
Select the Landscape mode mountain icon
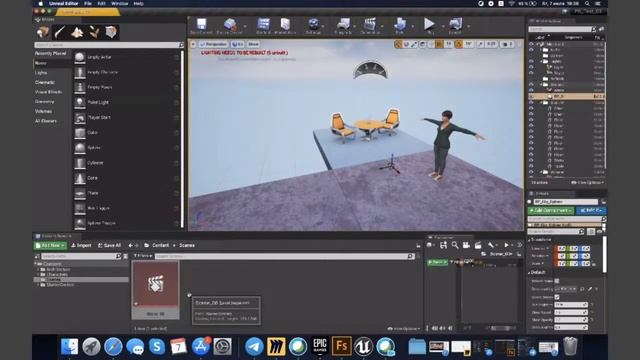(77, 32)
